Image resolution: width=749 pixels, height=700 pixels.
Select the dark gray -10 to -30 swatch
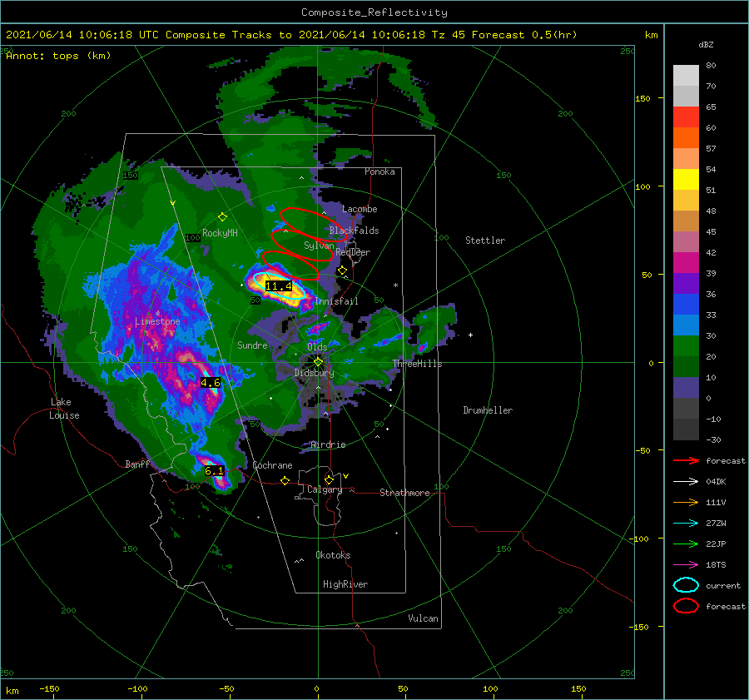[686, 429]
